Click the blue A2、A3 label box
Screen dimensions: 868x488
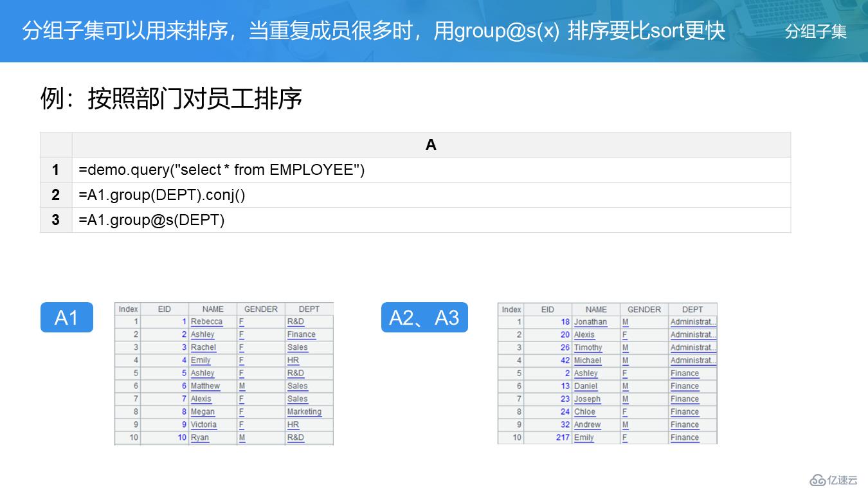pos(424,317)
